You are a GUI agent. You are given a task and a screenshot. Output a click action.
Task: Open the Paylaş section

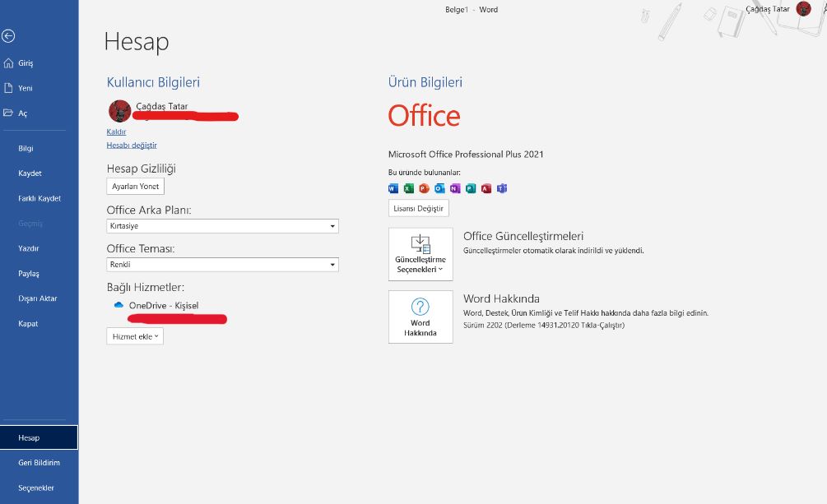click(x=29, y=274)
